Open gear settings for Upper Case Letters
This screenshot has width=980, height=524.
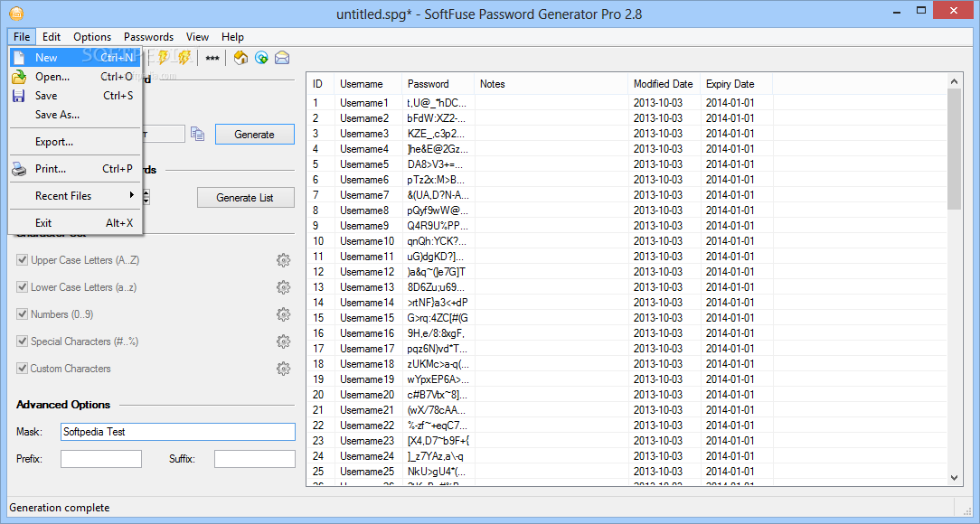point(284,260)
